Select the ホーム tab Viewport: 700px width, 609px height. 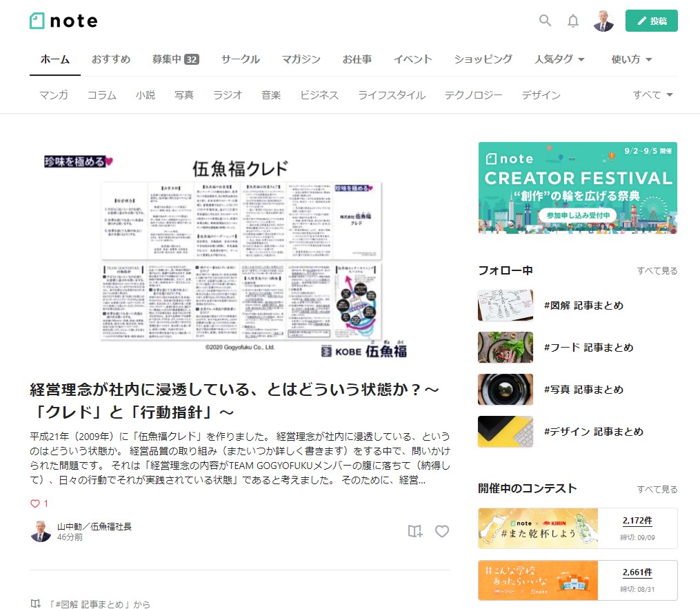tap(55, 59)
